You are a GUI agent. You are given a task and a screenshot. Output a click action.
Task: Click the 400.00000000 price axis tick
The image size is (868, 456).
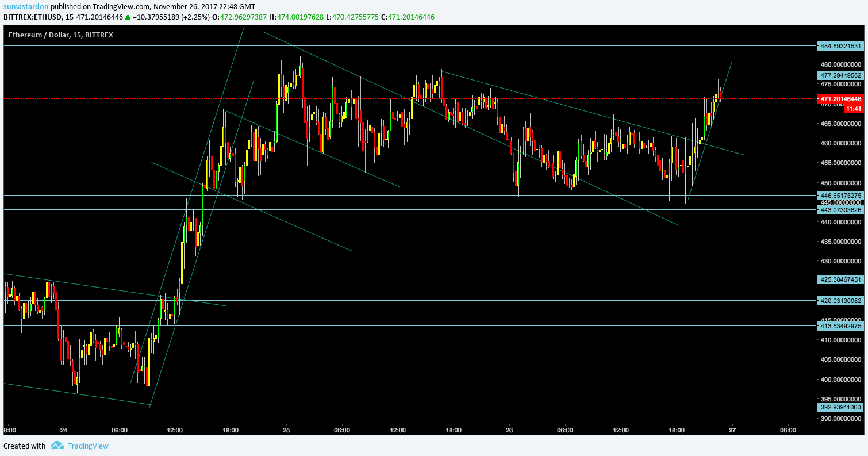coord(842,380)
